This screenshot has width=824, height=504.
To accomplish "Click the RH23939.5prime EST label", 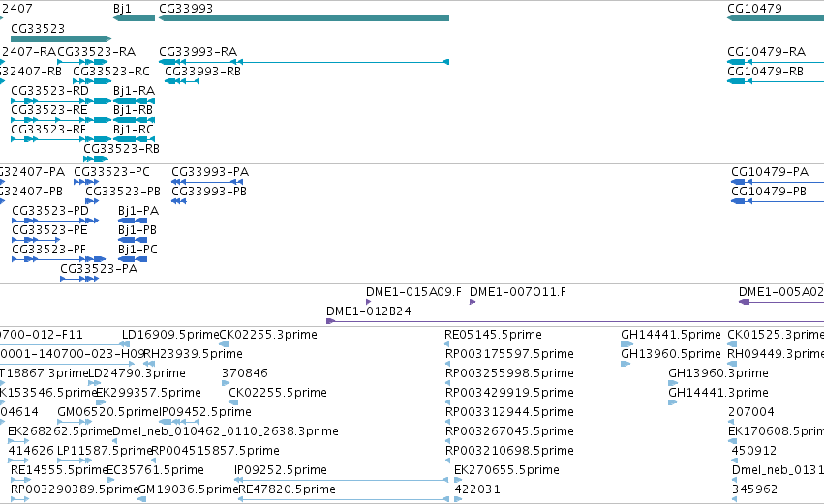I will coord(193,354).
